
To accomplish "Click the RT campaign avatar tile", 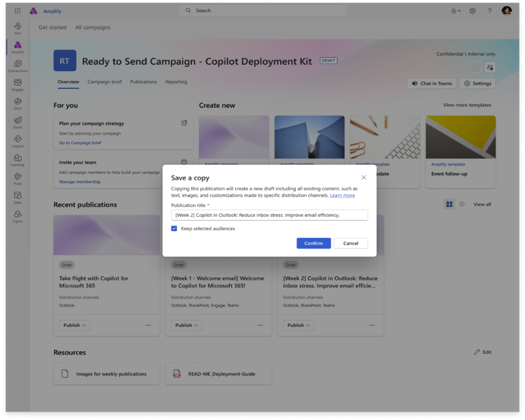I will point(65,60).
